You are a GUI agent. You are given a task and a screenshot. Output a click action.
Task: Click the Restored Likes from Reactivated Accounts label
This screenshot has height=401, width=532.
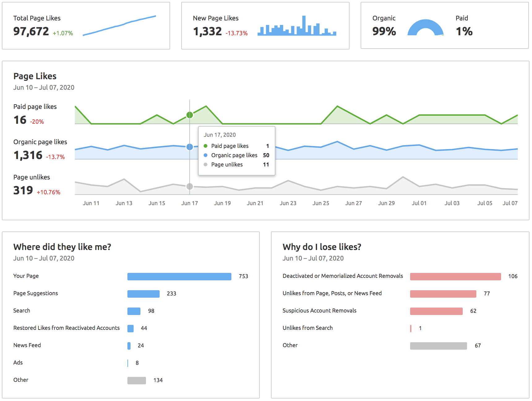[x=66, y=328]
